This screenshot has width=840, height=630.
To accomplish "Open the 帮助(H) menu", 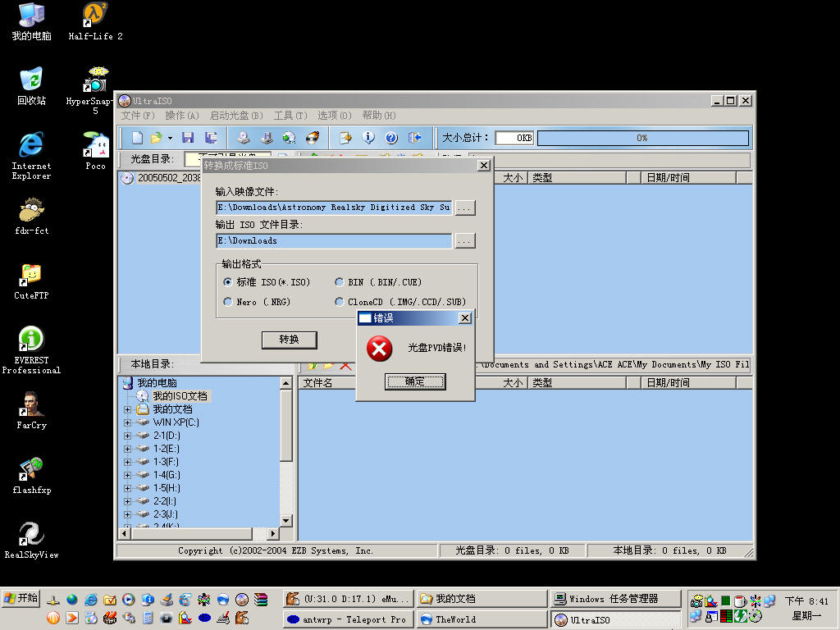I will click(x=379, y=115).
